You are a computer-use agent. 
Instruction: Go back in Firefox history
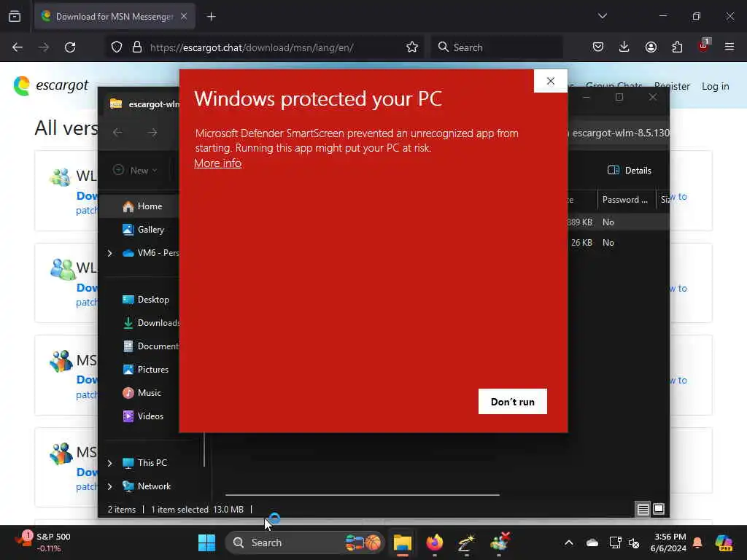point(18,47)
